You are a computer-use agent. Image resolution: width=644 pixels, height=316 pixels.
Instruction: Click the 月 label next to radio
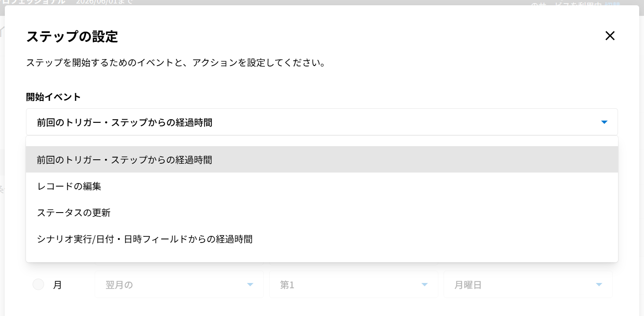coord(58,285)
